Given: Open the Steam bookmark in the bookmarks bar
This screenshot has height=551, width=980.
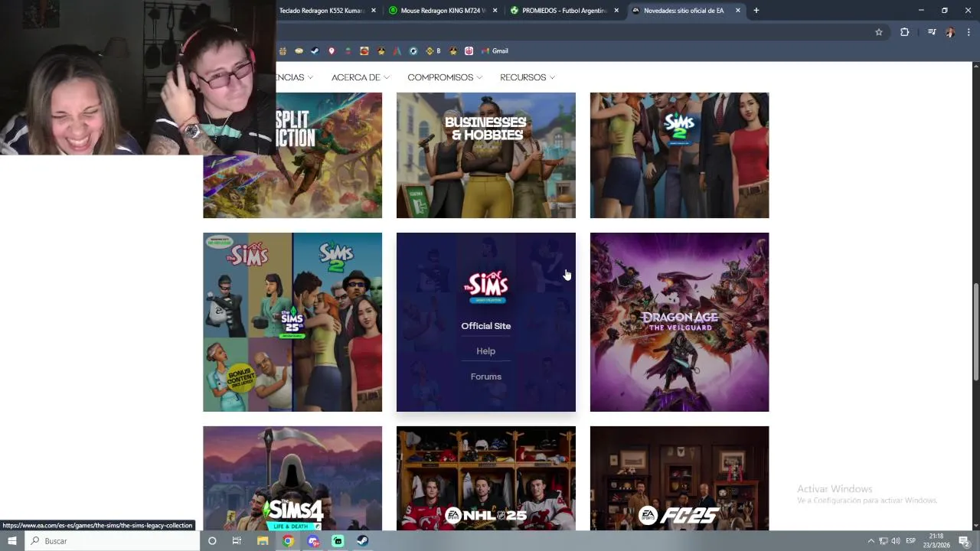Looking at the screenshot, I should (x=315, y=51).
